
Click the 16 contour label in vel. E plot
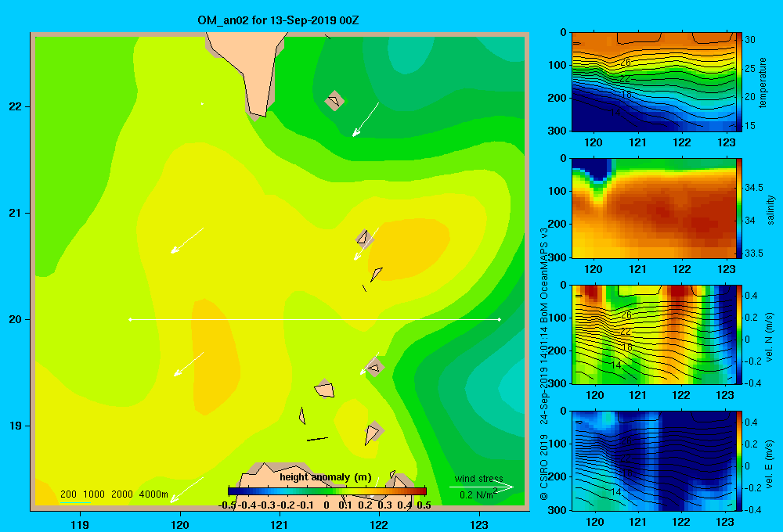[x=626, y=473]
